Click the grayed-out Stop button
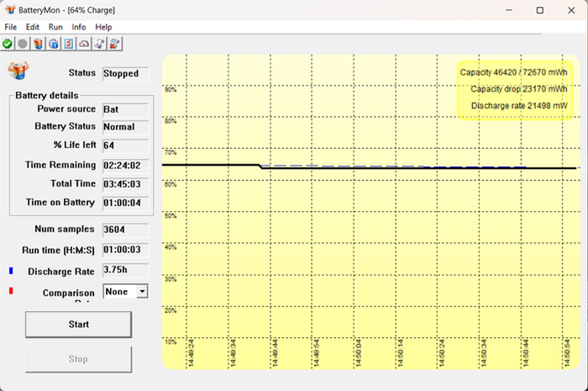The height and width of the screenshot is (391, 588). 78,359
